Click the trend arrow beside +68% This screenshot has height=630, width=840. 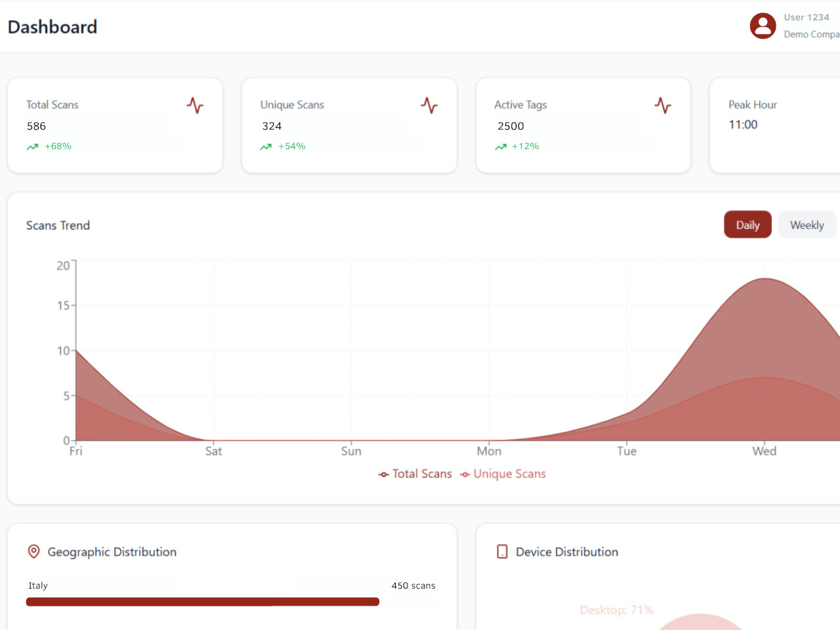pos(32,147)
